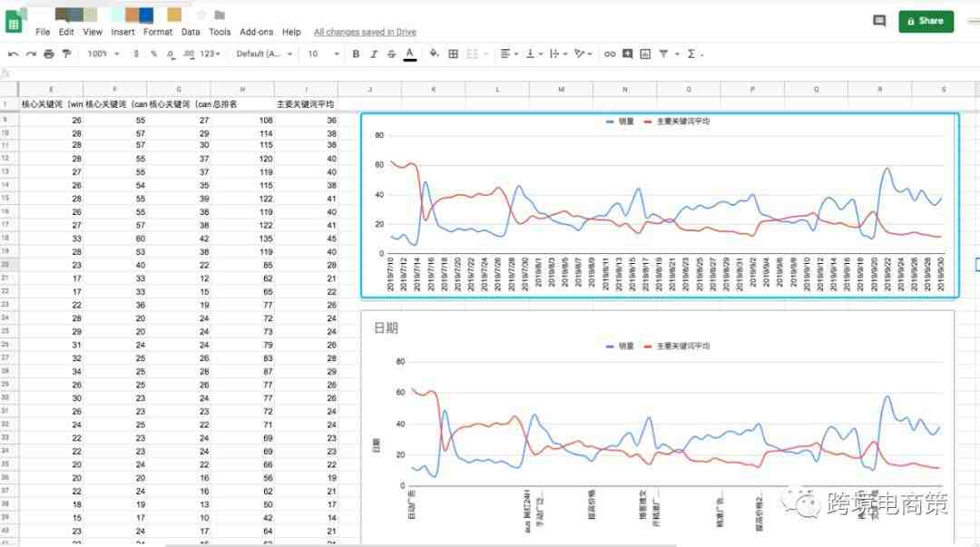Open the comment history icon
The height and width of the screenshot is (547, 980).
click(x=878, y=21)
